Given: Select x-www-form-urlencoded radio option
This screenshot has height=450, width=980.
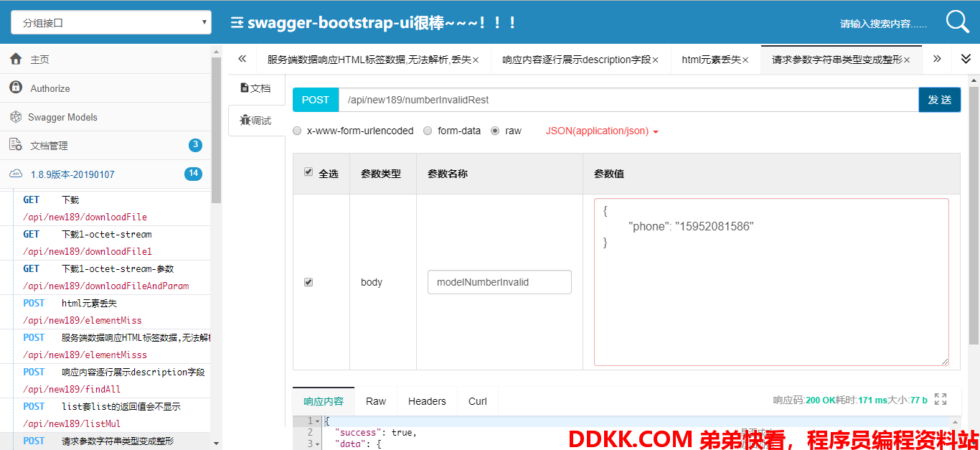Looking at the screenshot, I should point(297,131).
